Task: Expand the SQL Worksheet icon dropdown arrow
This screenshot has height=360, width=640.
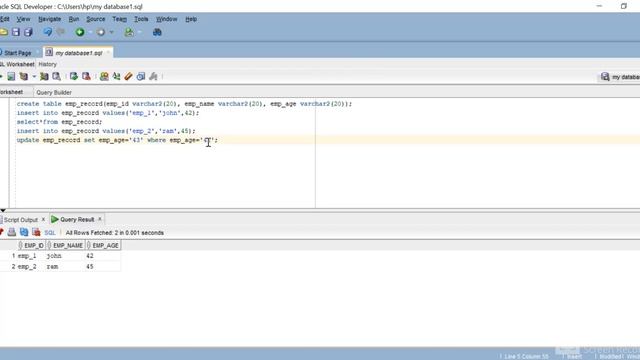Action: [140, 32]
